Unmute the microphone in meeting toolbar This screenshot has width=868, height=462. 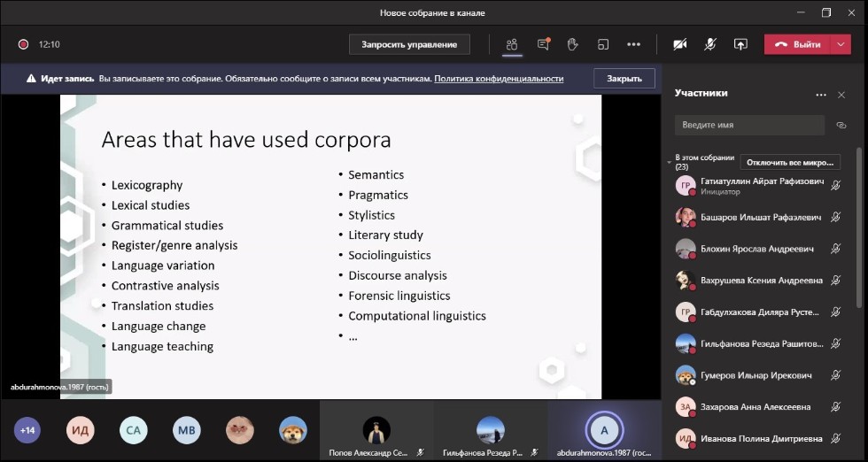pos(710,44)
